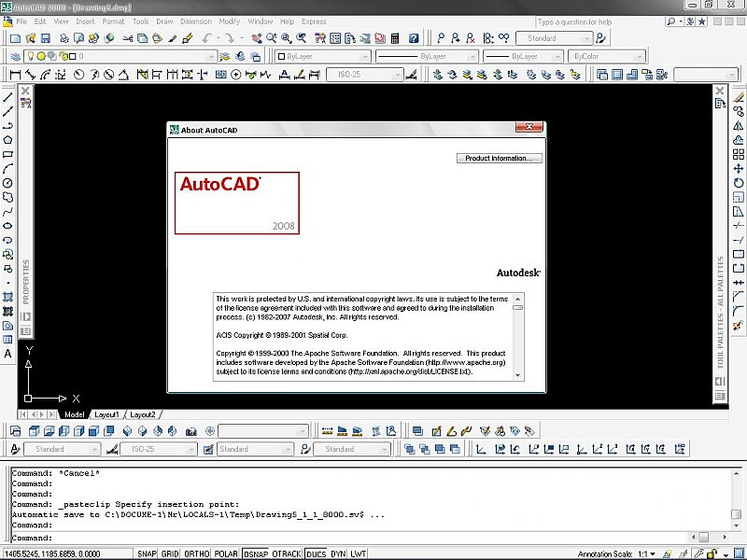Open the color dropdown showing ByLayer

[317, 56]
